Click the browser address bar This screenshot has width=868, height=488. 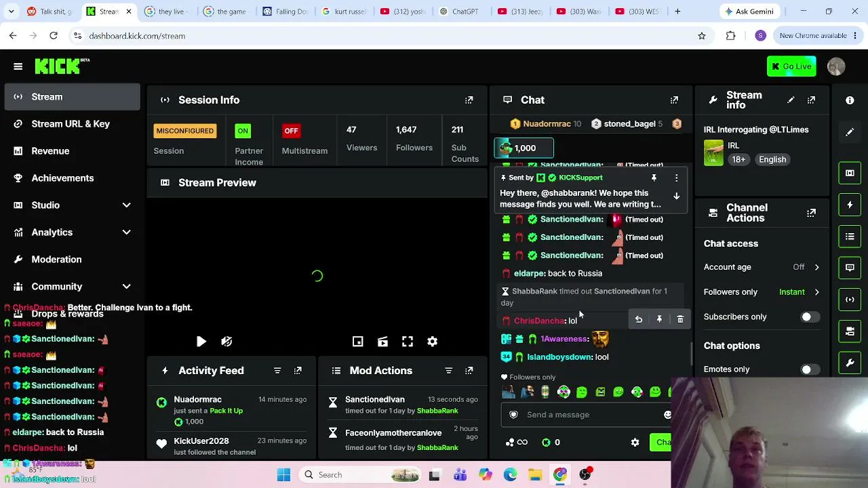point(387,36)
